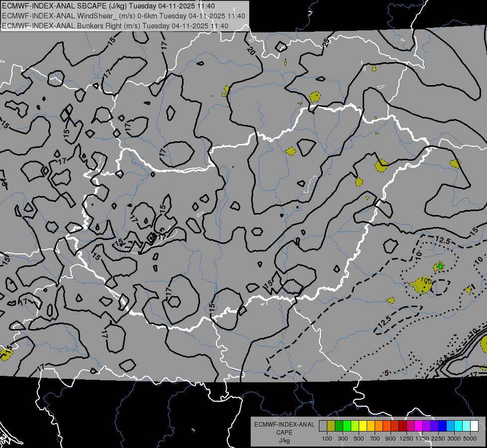Click the legend value 5000

(x=470, y=439)
